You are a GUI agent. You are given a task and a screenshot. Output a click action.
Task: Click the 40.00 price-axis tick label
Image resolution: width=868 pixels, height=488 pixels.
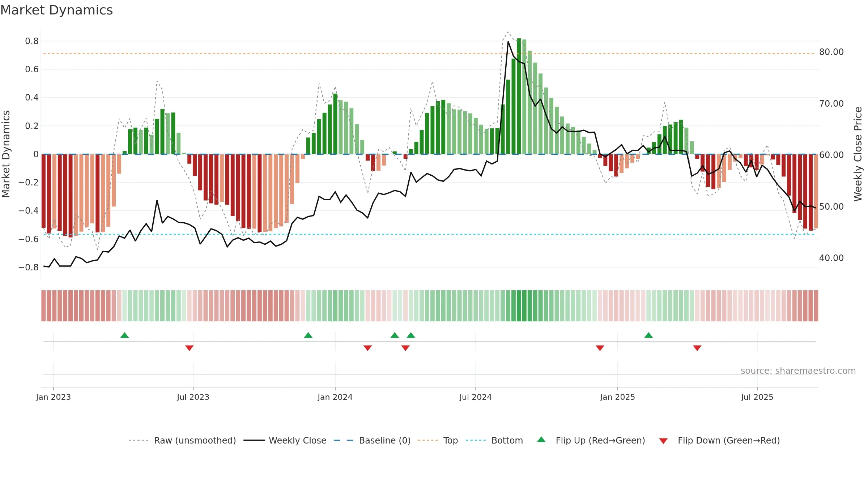pos(831,258)
